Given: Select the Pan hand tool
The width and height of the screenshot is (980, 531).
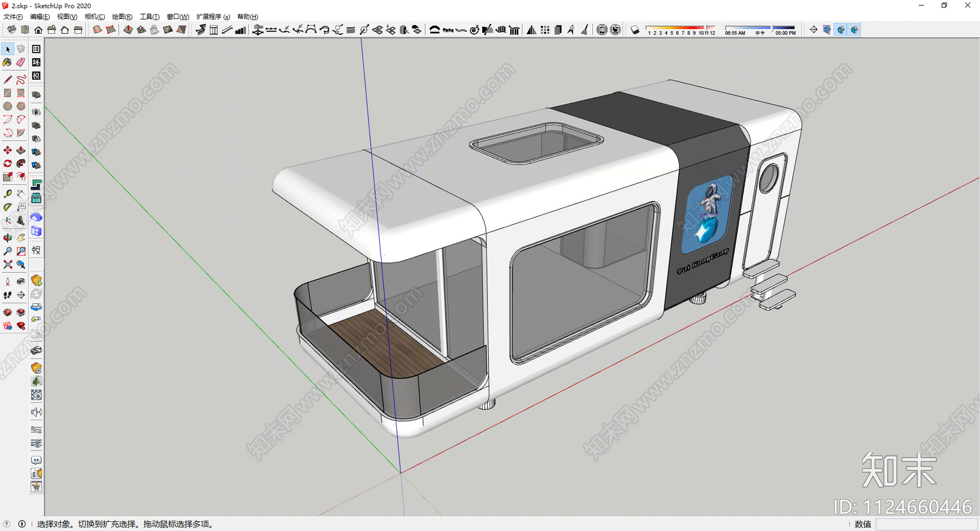Looking at the screenshot, I should tap(21, 238).
